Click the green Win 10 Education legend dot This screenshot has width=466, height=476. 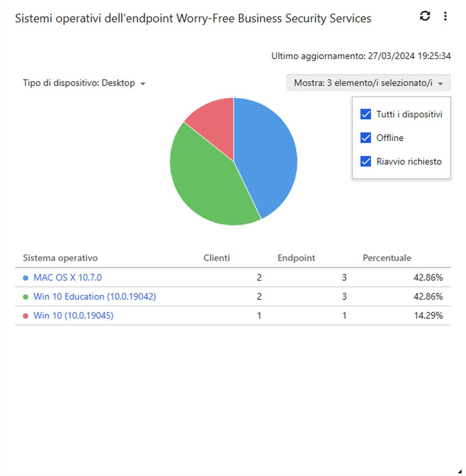pyautogui.click(x=26, y=297)
